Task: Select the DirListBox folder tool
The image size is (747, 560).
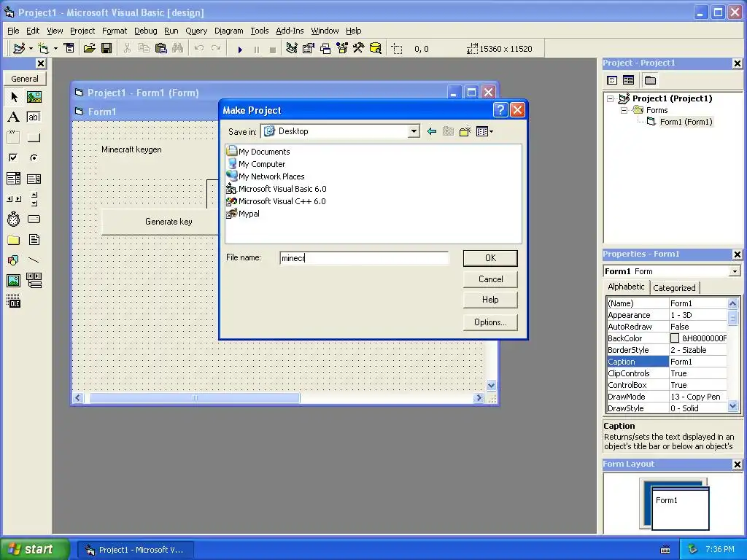Action: coord(14,239)
